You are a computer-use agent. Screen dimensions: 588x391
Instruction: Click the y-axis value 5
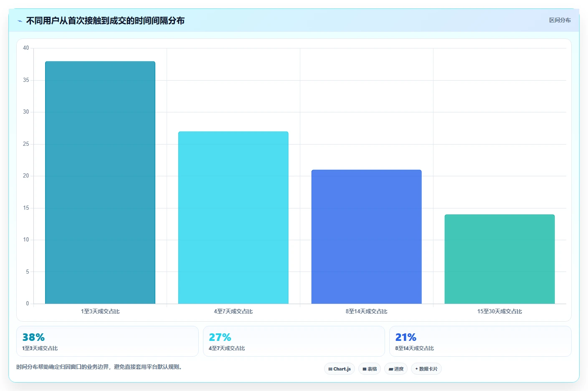pyautogui.click(x=28, y=272)
